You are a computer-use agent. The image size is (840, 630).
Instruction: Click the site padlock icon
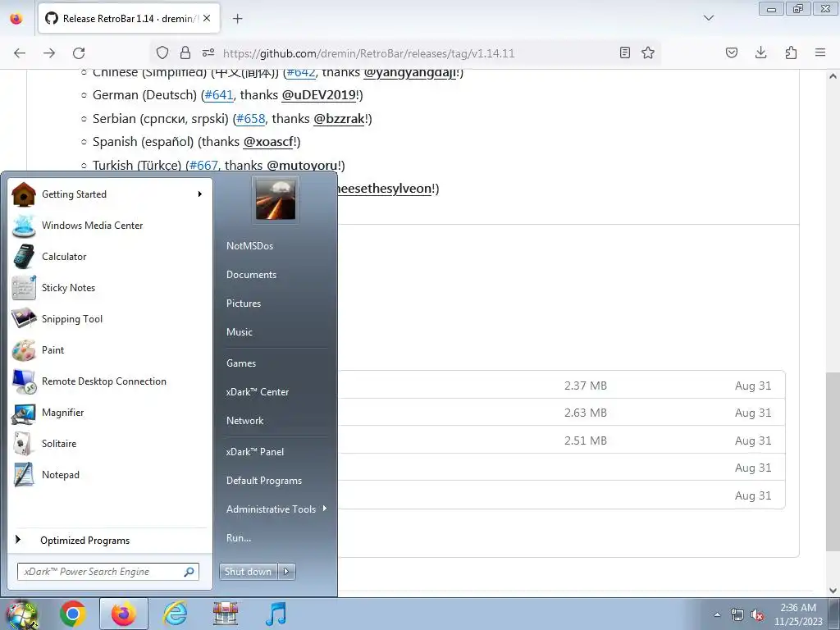[x=185, y=53]
